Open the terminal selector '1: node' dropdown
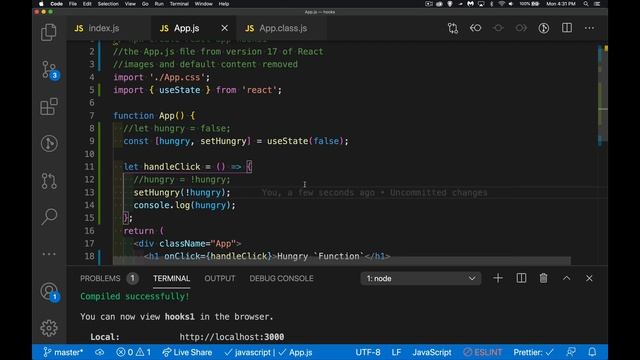640x360 pixels. tap(421, 278)
